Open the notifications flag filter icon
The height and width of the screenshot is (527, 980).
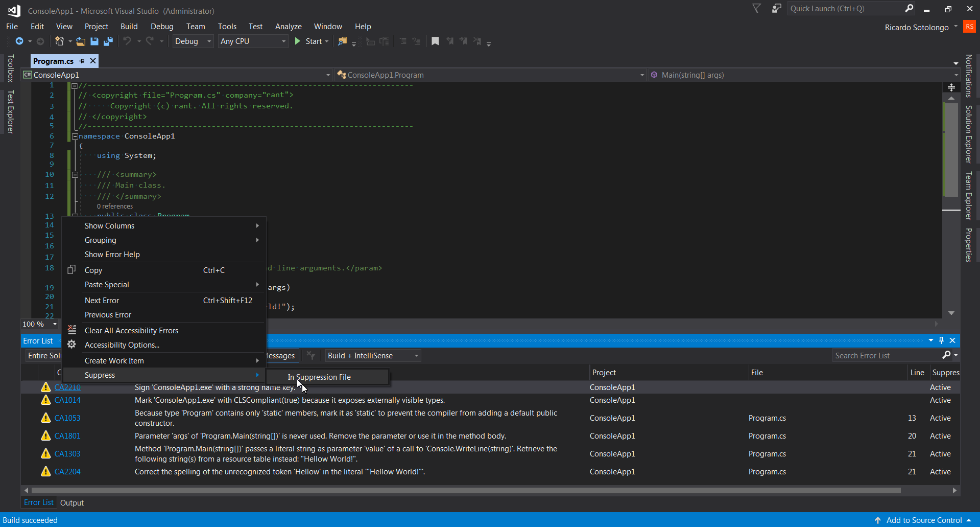click(756, 8)
